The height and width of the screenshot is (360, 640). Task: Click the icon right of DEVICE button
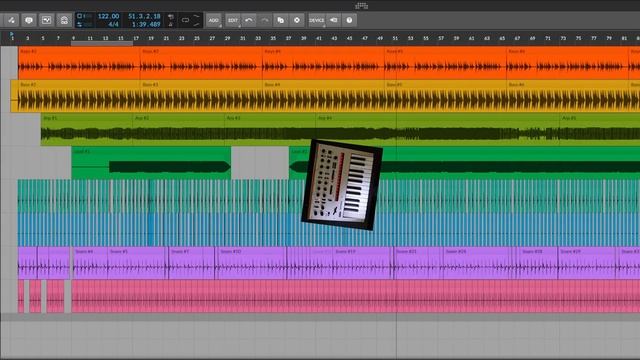(x=333, y=20)
